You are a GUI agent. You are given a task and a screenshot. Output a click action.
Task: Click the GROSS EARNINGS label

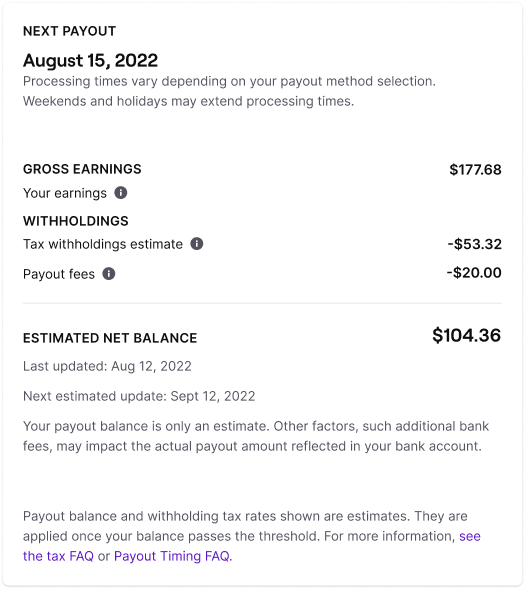click(82, 169)
